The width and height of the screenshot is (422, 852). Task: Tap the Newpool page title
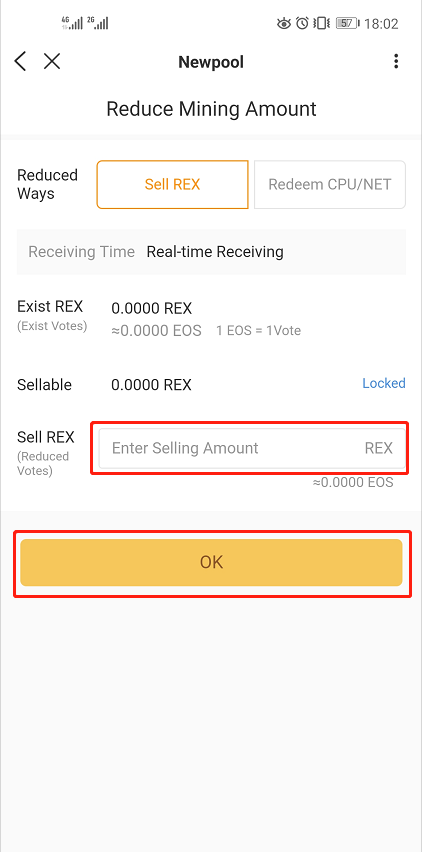click(211, 62)
